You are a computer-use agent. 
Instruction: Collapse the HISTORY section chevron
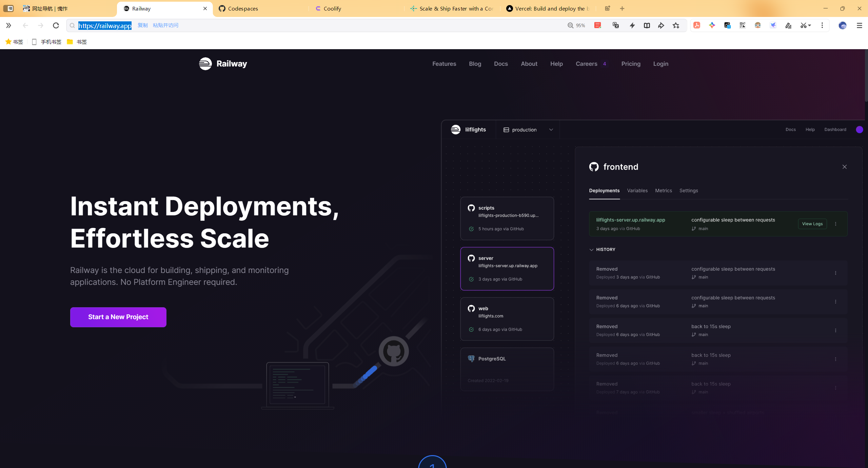point(592,250)
